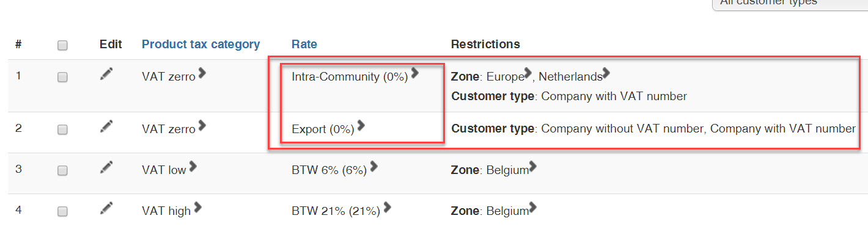868x232 pixels.
Task: Open the VAT low tax category link
Action: 164,170
